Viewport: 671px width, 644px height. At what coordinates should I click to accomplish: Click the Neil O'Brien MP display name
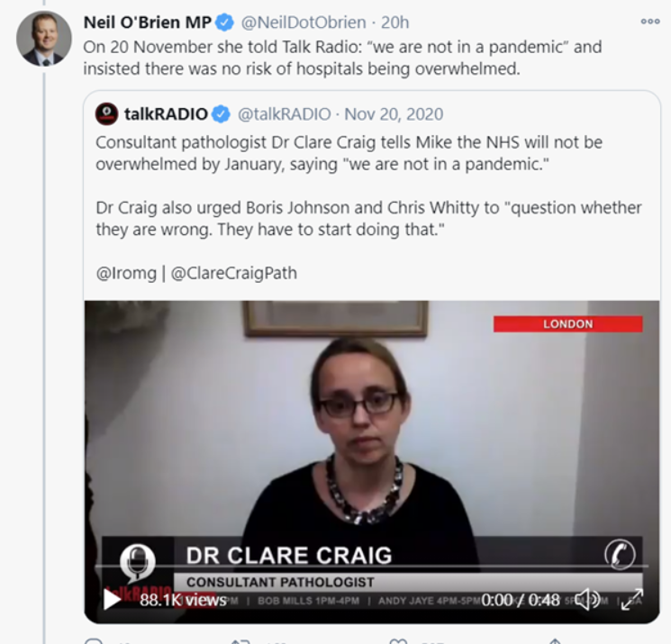click(147, 23)
